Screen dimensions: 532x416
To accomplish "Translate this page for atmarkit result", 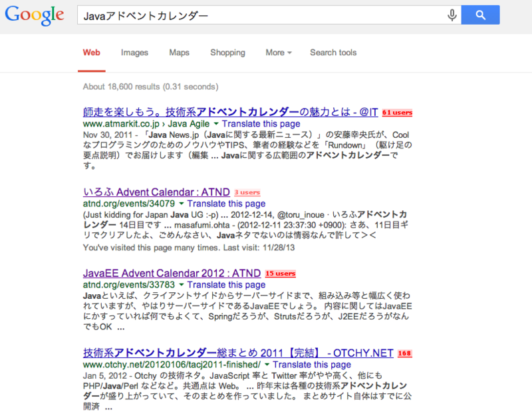I will pyautogui.click(x=261, y=124).
